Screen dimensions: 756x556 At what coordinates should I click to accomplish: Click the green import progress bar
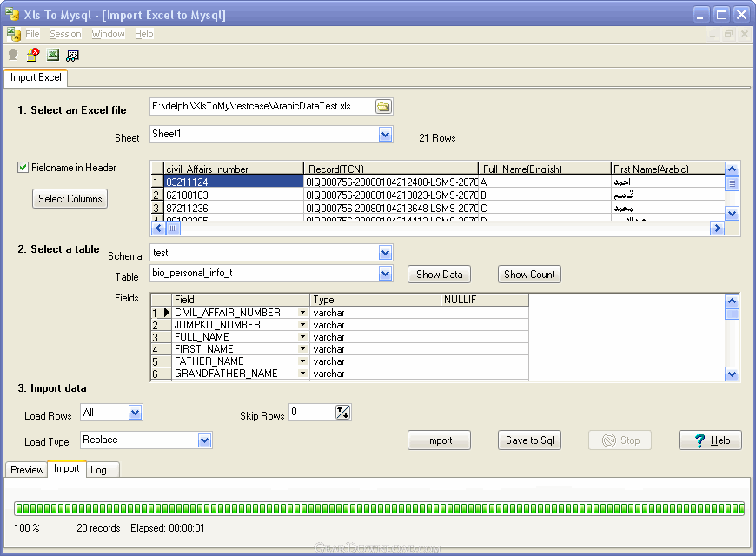[379, 508]
